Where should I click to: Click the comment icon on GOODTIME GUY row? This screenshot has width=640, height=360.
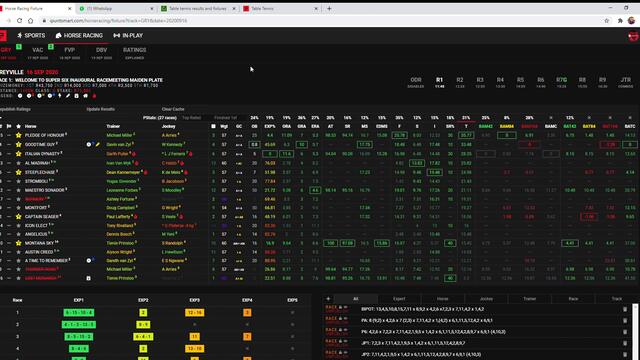(x=89, y=144)
